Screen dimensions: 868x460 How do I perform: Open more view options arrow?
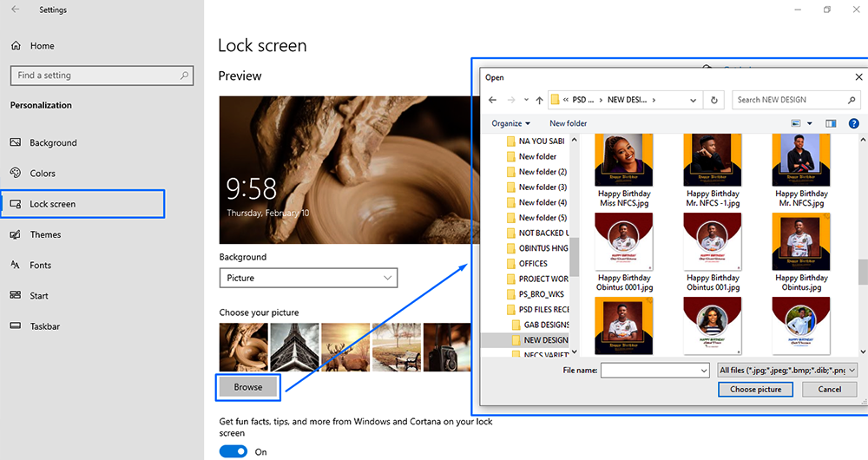[809, 123]
